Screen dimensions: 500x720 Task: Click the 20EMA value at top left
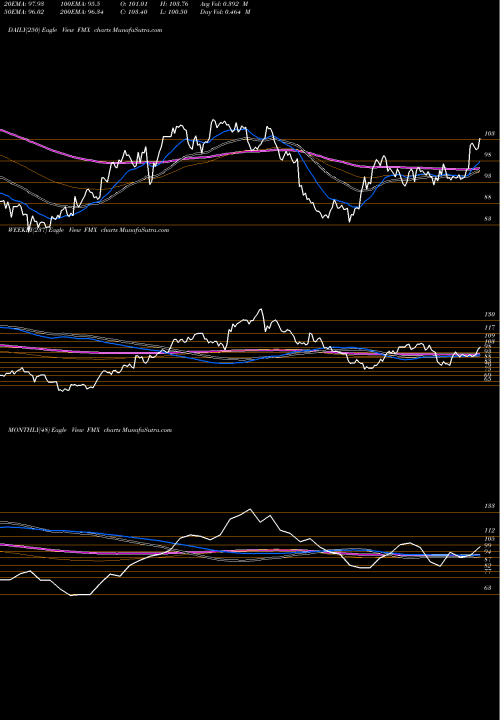pyautogui.click(x=22, y=4)
